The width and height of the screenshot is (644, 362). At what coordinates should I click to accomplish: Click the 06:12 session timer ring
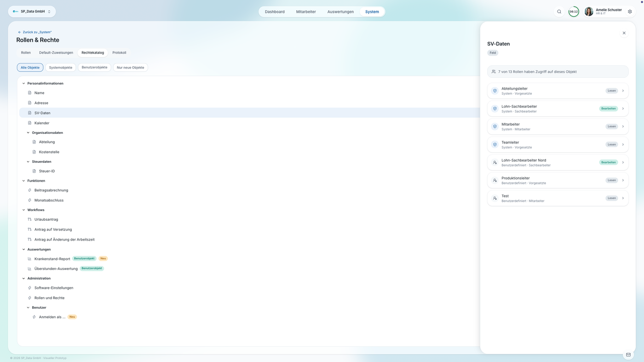(x=574, y=11)
